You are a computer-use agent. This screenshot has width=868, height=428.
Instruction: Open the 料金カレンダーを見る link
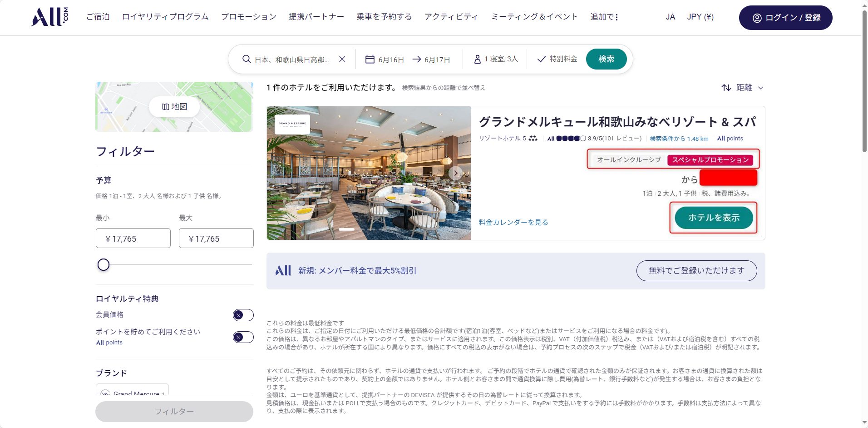click(x=513, y=222)
